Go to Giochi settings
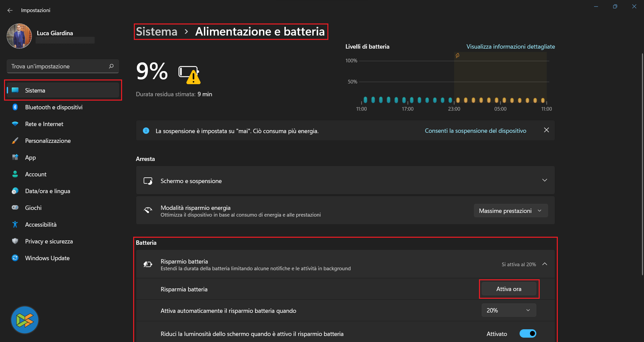This screenshot has height=342, width=644. (33, 208)
